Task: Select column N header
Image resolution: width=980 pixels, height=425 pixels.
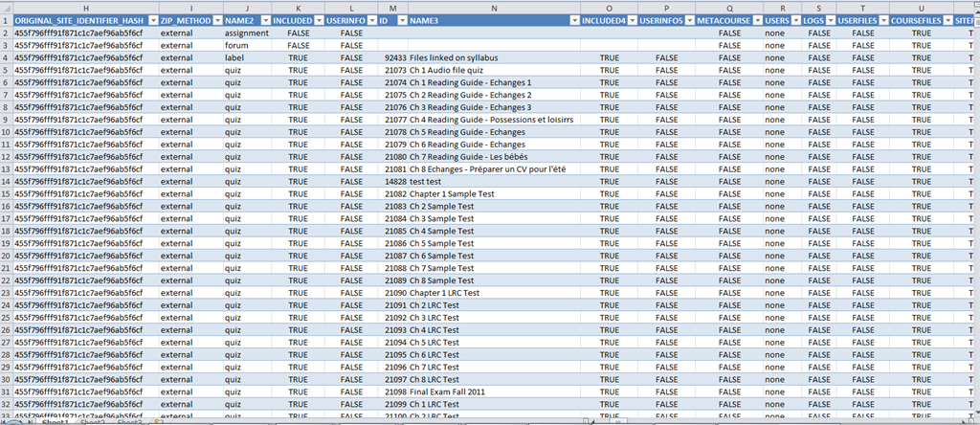Action: (493, 8)
